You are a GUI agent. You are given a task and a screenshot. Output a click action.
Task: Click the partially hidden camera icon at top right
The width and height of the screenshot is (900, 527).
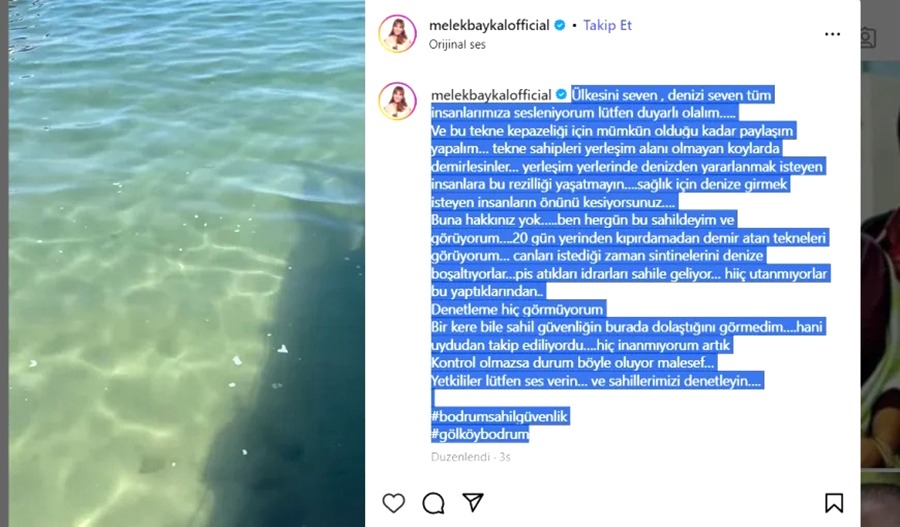point(868,38)
